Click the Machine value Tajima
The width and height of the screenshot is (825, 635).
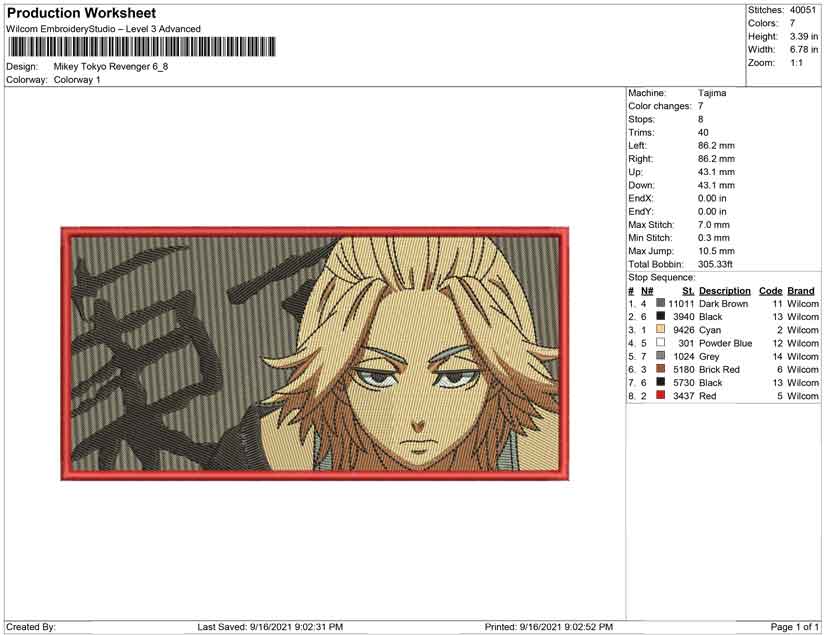point(712,93)
